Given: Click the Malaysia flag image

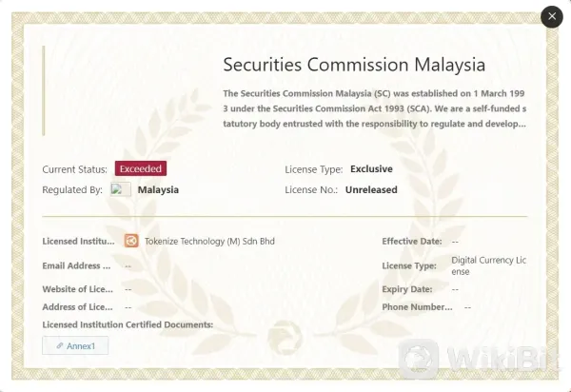Looking at the screenshot, I should tap(121, 189).
